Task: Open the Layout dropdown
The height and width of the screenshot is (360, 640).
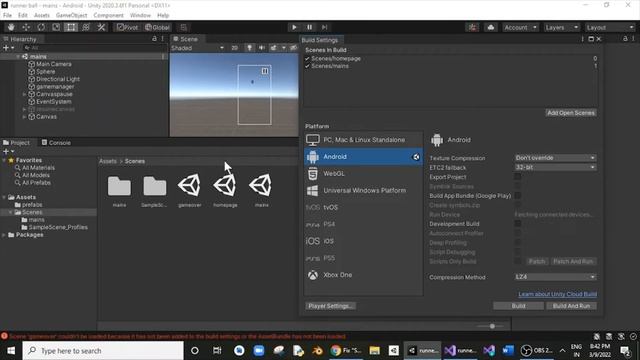Action: (610, 27)
